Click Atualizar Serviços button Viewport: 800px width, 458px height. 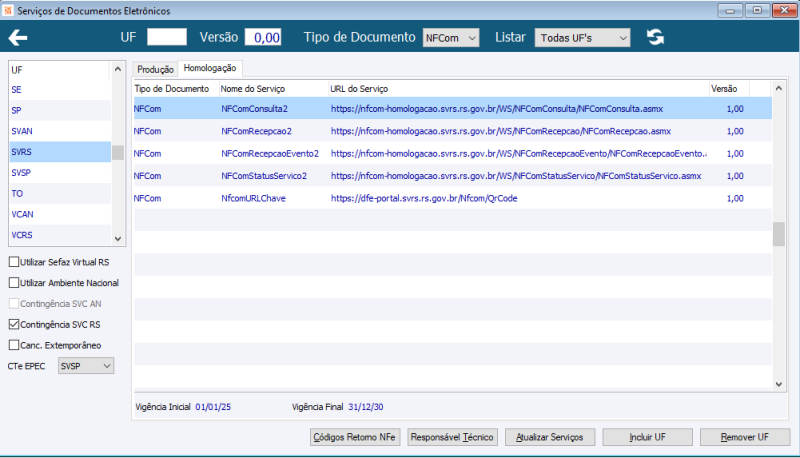pos(549,437)
